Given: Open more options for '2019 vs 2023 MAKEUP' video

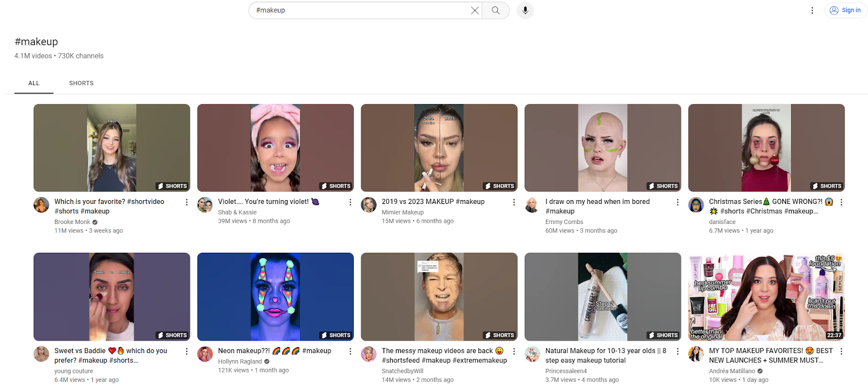Looking at the screenshot, I should (514, 202).
